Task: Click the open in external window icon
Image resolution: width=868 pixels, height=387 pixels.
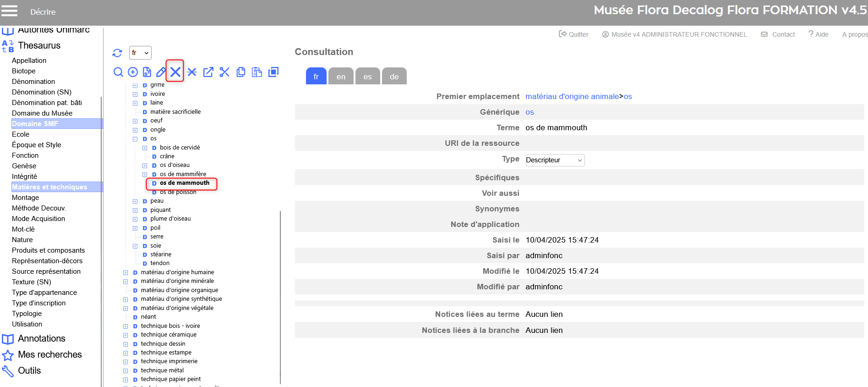Action: tap(208, 72)
